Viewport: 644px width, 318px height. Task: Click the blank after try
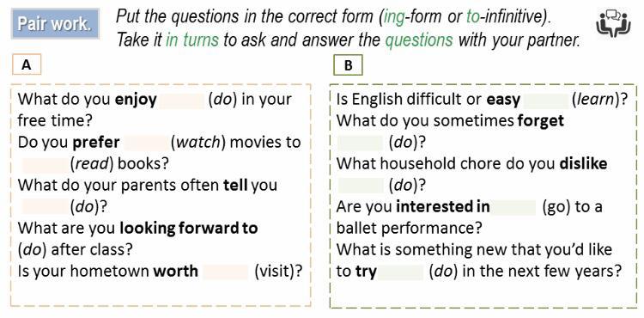(400, 272)
